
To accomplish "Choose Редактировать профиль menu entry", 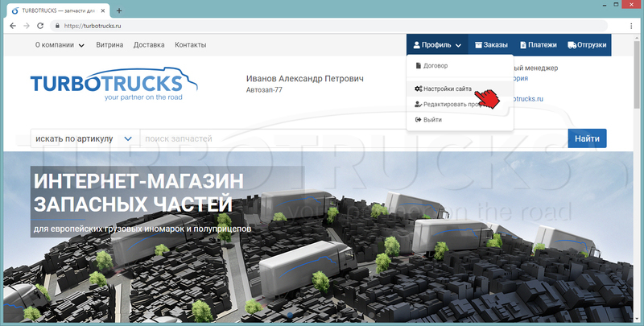I will tap(460, 105).
